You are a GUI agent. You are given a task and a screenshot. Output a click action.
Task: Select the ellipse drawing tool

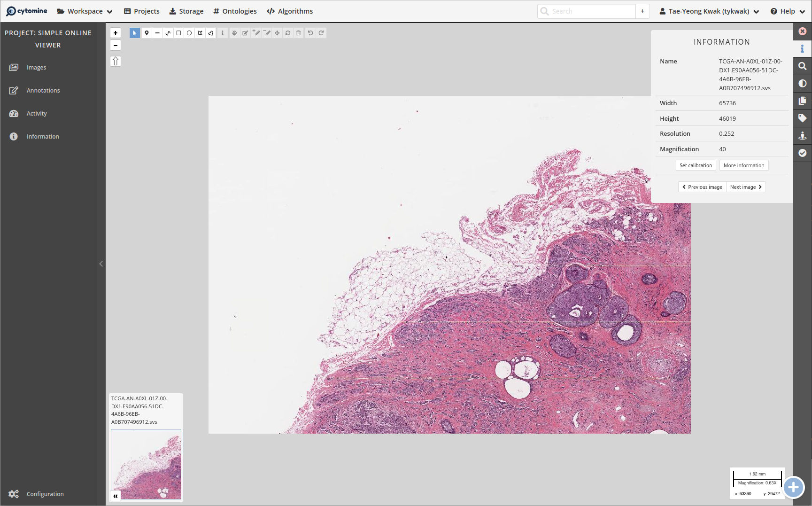(x=189, y=33)
